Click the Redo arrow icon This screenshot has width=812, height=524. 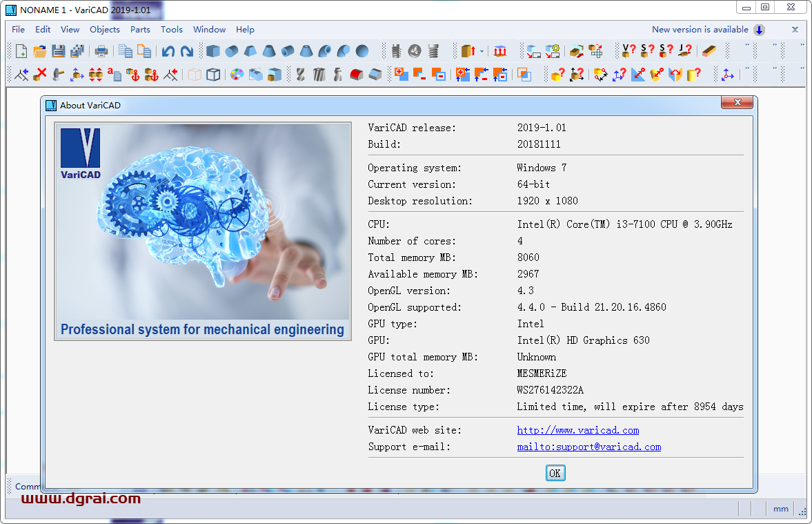(186, 51)
